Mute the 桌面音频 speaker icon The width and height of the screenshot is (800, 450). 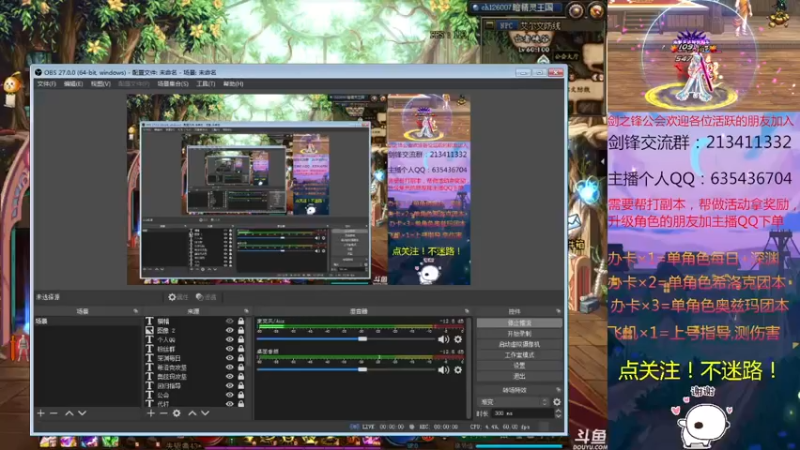pyautogui.click(x=443, y=370)
